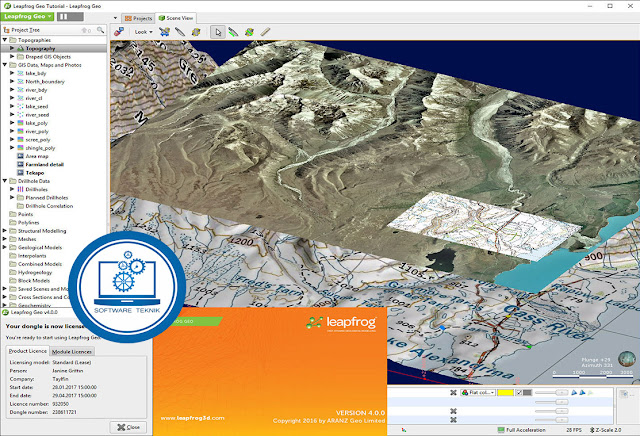This screenshot has height=436, width=640.
Task: Activate the arrow select tool
Action: (x=218, y=32)
